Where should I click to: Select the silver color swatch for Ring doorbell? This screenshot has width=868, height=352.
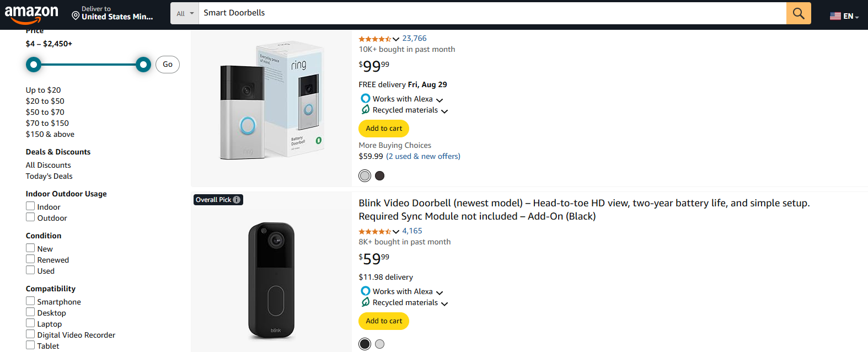(x=365, y=175)
